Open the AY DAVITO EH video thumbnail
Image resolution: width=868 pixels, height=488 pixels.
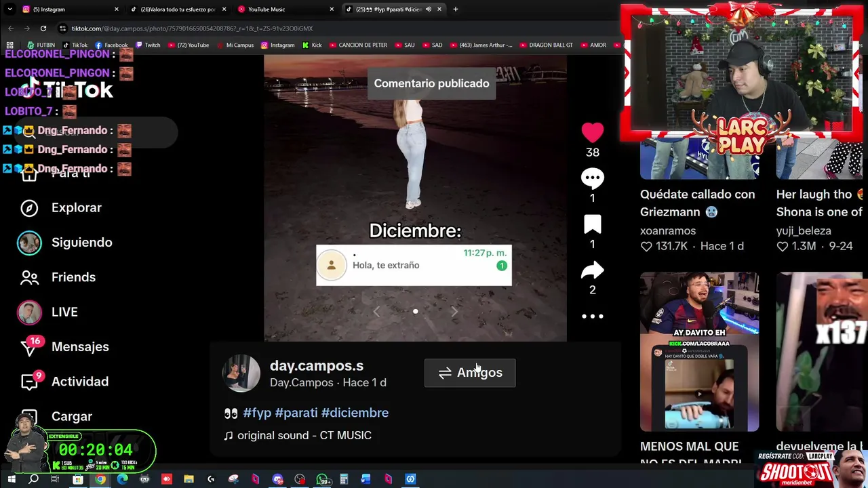(699, 352)
